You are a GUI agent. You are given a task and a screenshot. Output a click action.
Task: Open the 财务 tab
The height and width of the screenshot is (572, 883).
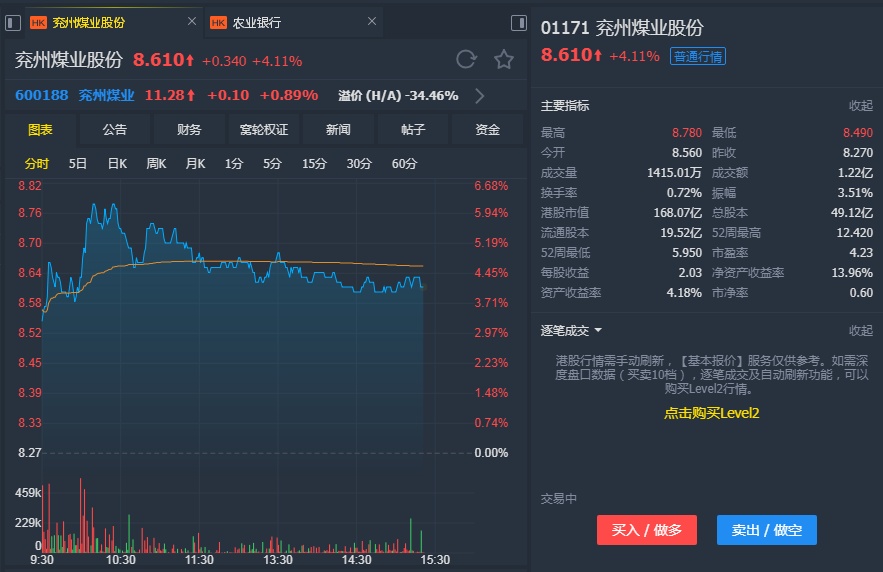click(189, 129)
